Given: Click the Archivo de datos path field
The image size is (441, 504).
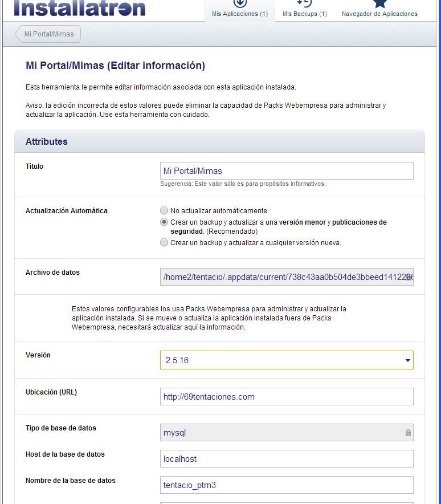Looking at the screenshot, I should point(287,277).
